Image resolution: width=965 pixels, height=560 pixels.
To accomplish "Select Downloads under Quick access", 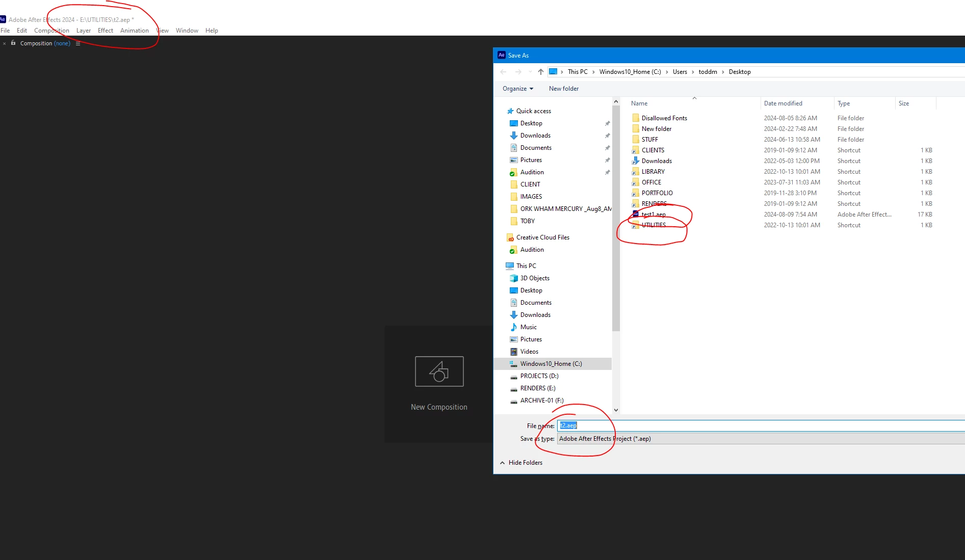I will [535, 136].
